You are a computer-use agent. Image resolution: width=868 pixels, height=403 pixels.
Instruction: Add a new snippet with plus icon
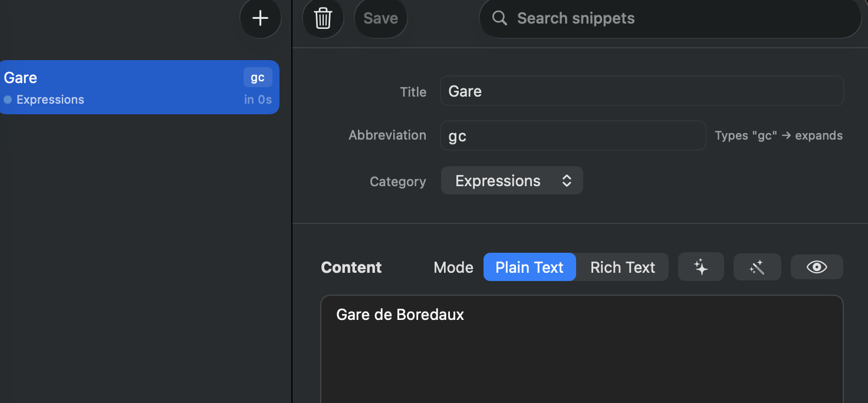[260, 18]
